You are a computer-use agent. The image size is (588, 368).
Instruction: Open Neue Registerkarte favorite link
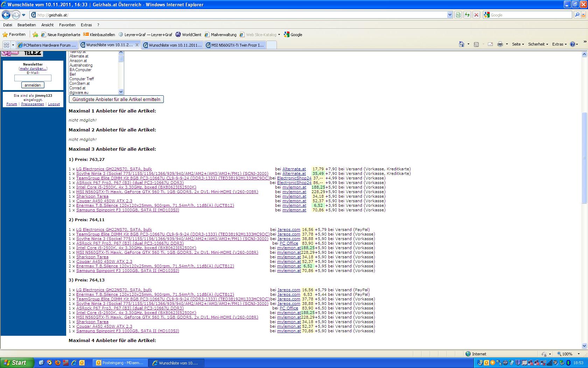point(61,35)
